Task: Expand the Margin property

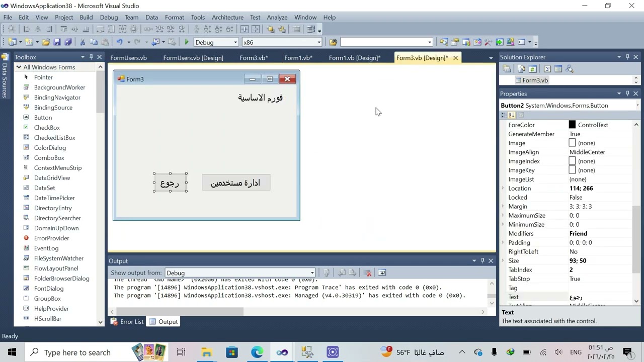Action: (503, 206)
